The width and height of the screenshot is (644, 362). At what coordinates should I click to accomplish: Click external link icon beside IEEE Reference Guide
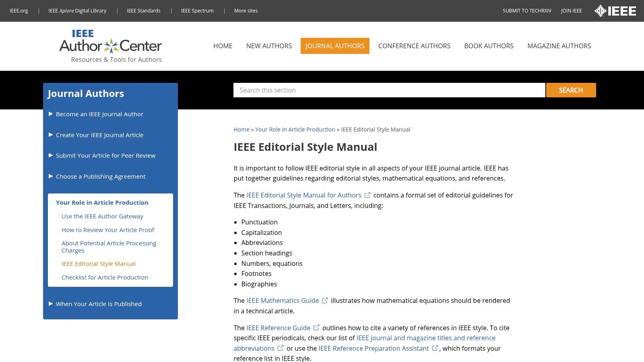(316, 328)
